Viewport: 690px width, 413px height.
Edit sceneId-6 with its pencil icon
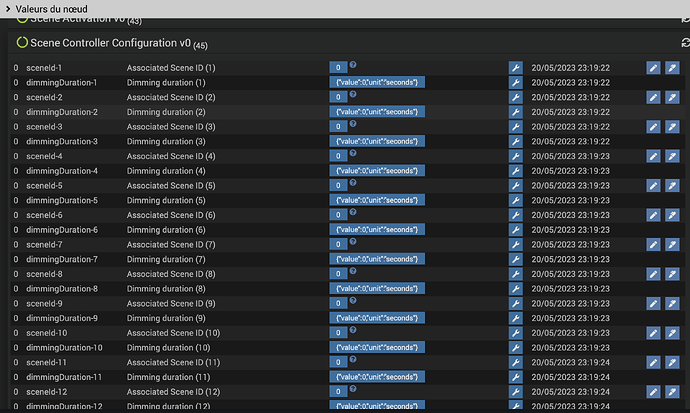pos(653,215)
